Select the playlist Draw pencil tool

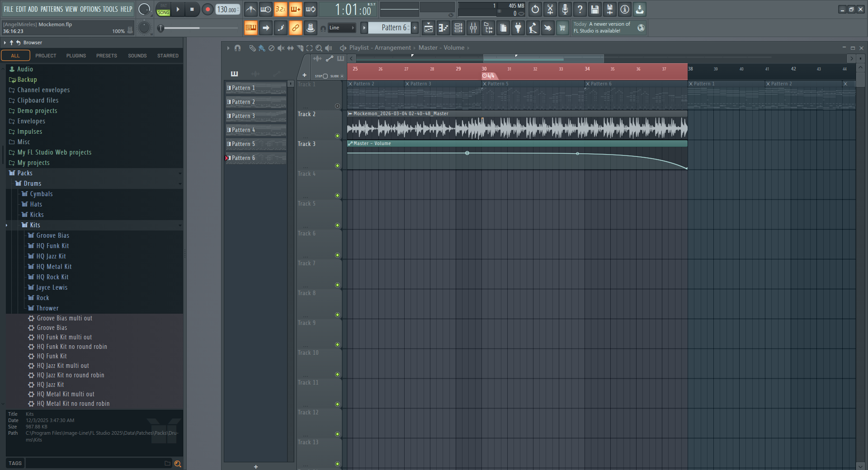pyautogui.click(x=252, y=48)
